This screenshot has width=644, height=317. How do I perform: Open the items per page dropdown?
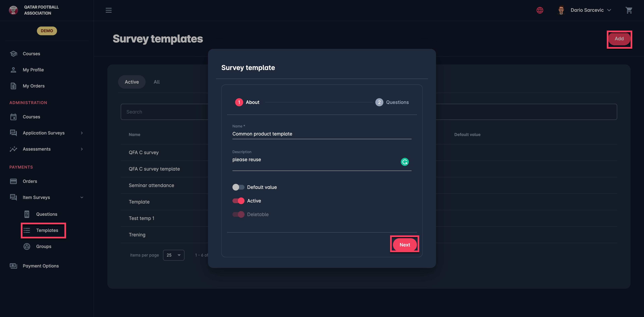(174, 255)
